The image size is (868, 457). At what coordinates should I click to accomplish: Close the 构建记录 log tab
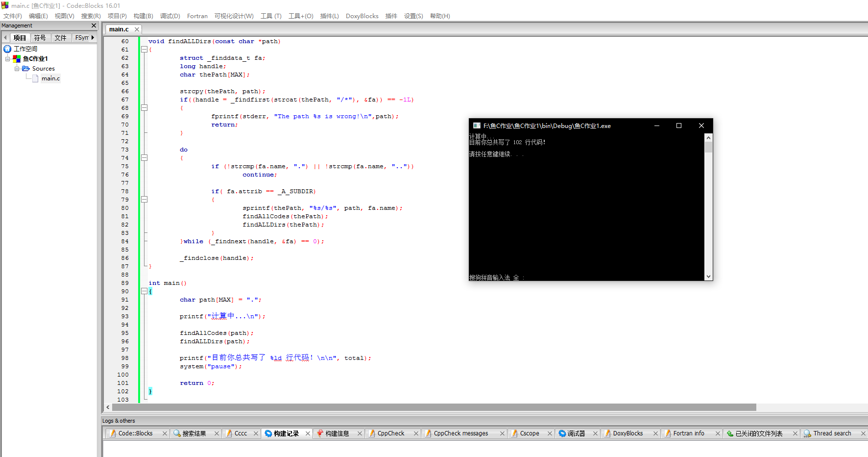click(308, 433)
